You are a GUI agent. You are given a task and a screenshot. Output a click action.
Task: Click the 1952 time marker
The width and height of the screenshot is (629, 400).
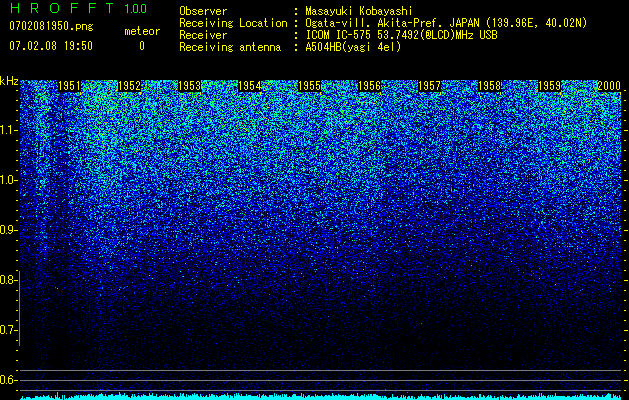pos(130,86)
